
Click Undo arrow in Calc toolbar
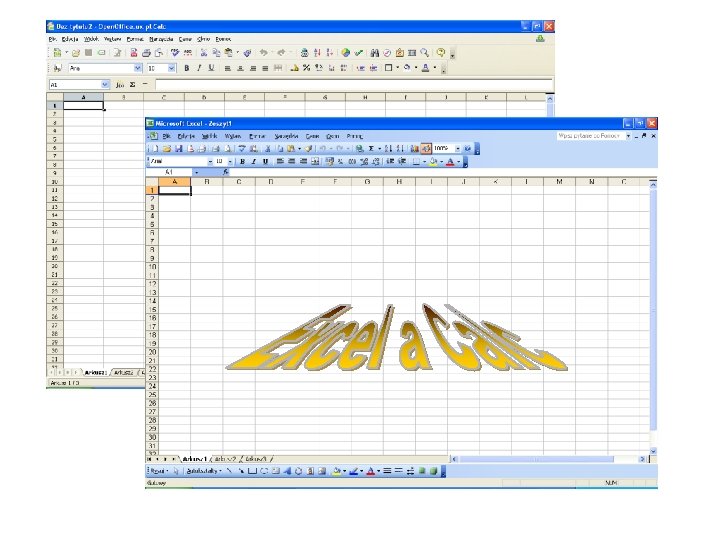point(264,53)
